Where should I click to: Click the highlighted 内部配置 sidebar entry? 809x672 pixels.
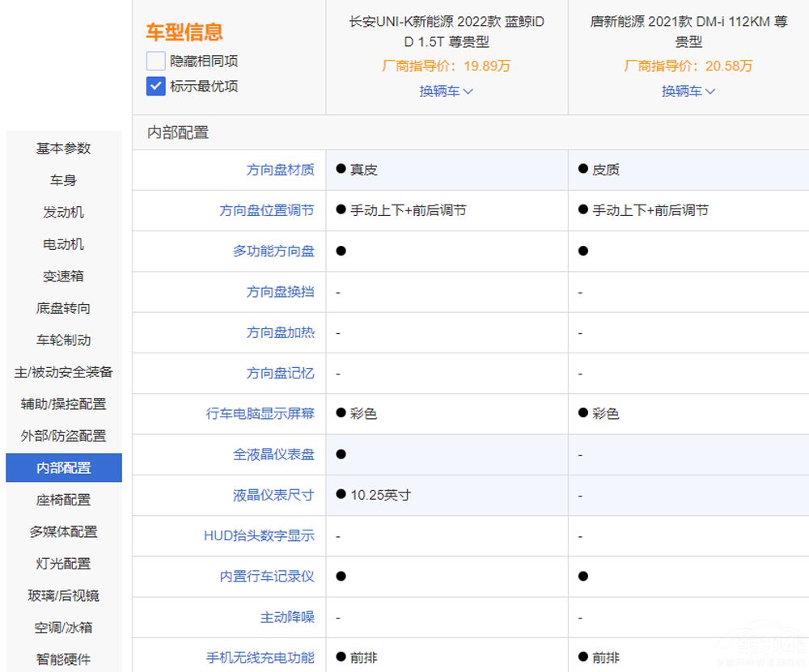click(x=62, y=467)
